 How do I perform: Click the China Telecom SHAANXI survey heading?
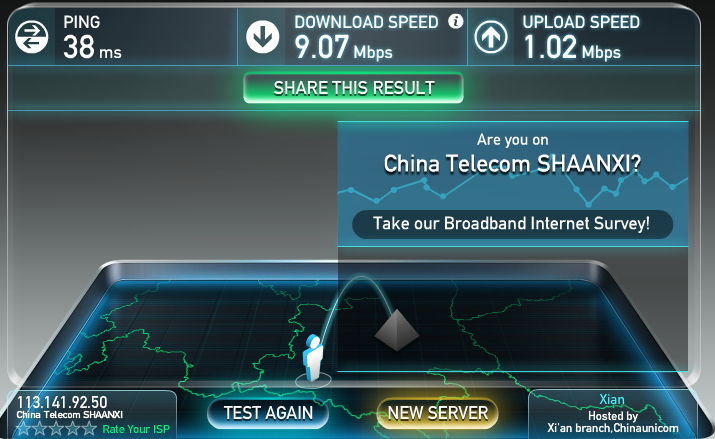pos(512,164)
